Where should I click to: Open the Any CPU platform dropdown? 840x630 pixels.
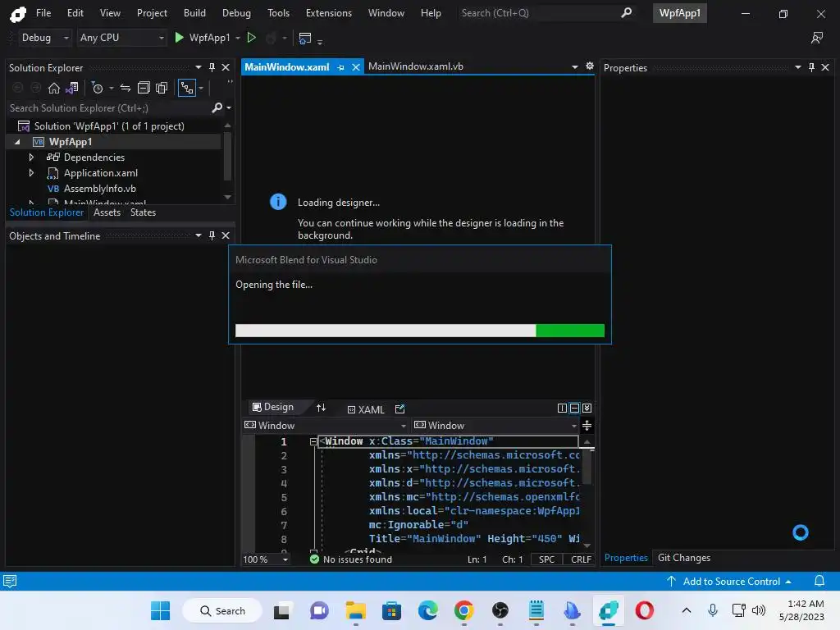tap(121, 38)
